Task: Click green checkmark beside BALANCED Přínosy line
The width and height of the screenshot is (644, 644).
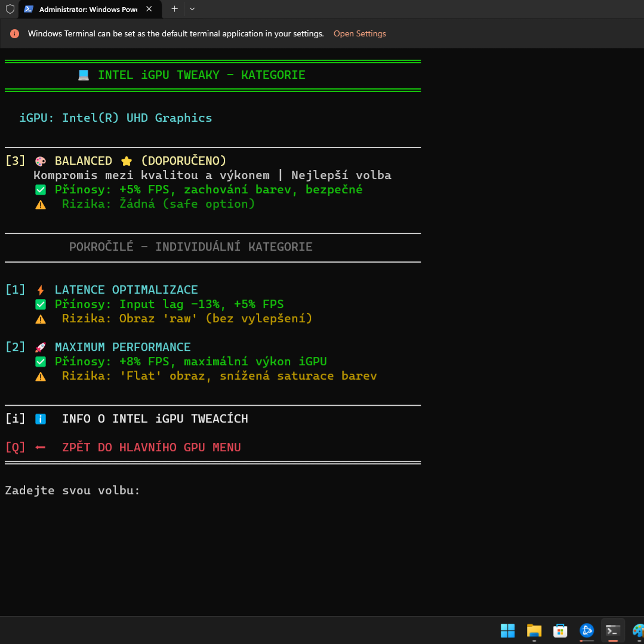Action: click(x=41, y=190)
